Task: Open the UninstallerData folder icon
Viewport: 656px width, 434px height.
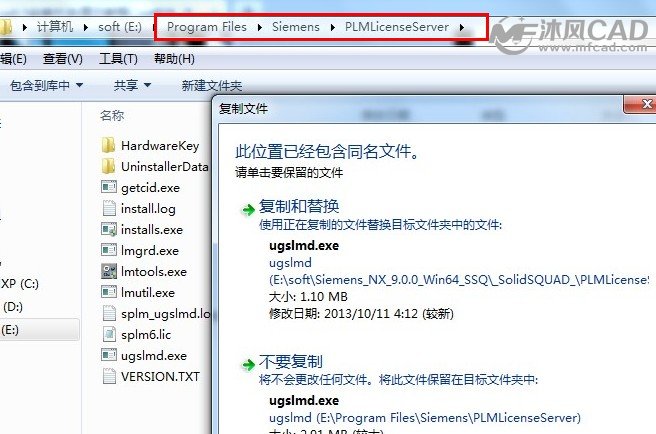Action: click(108, 166)
